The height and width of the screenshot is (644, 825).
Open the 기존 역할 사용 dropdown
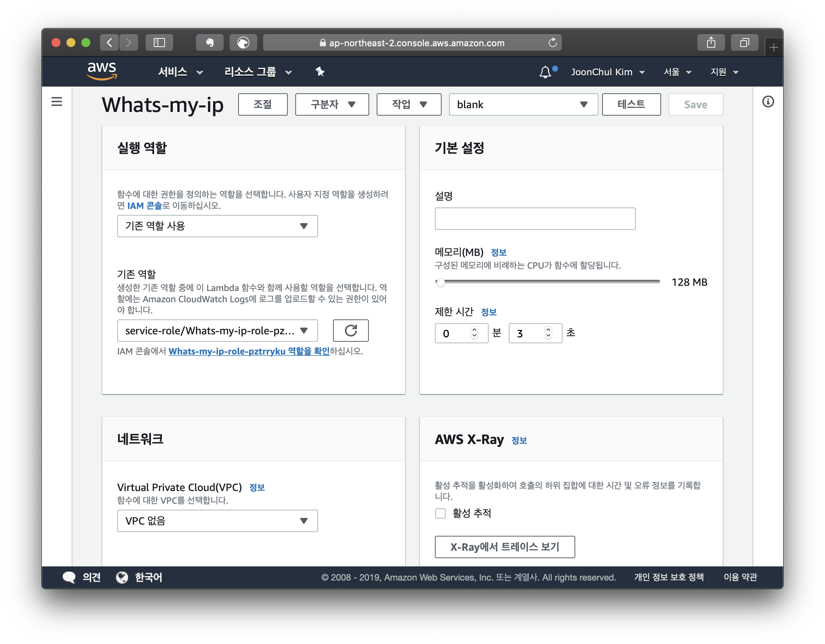tap(217, 226)
